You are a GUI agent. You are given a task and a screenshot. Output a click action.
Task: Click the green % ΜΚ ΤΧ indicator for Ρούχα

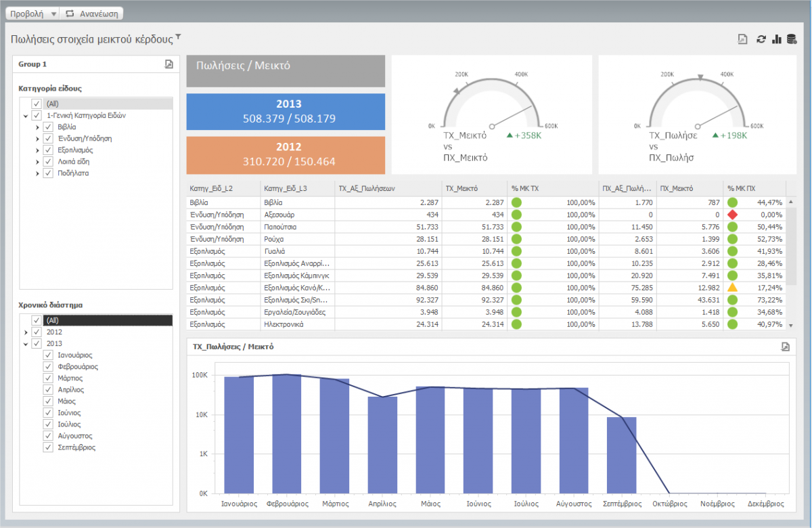coord(517,239)
